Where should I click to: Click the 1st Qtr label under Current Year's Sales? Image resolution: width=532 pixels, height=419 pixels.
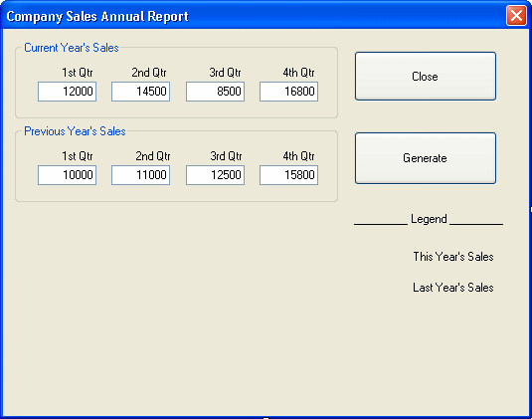77,73
